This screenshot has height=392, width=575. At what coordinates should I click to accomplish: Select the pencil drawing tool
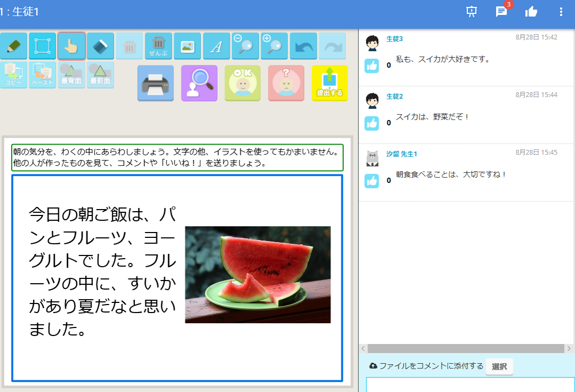[13, 46]
